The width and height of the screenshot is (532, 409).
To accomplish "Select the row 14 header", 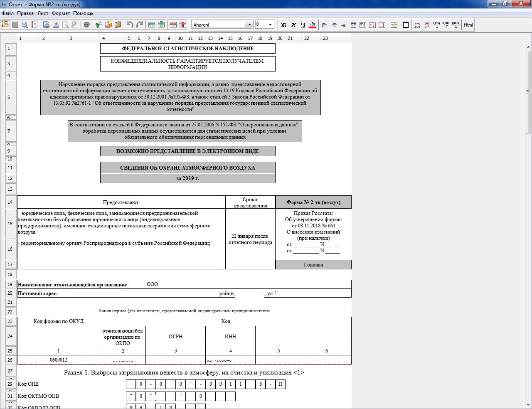I will point(10,202).
